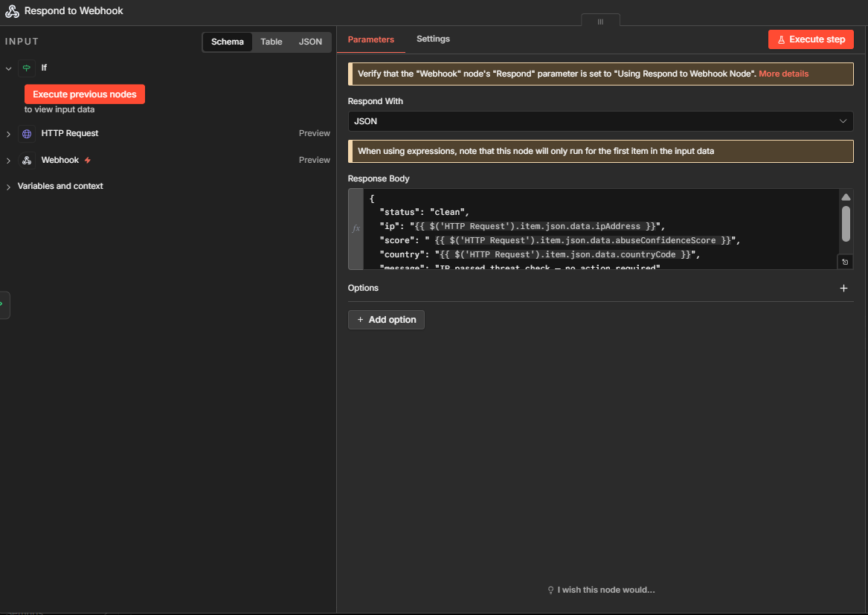
Task: Click into the Response Body code editor
Action: 601,229
